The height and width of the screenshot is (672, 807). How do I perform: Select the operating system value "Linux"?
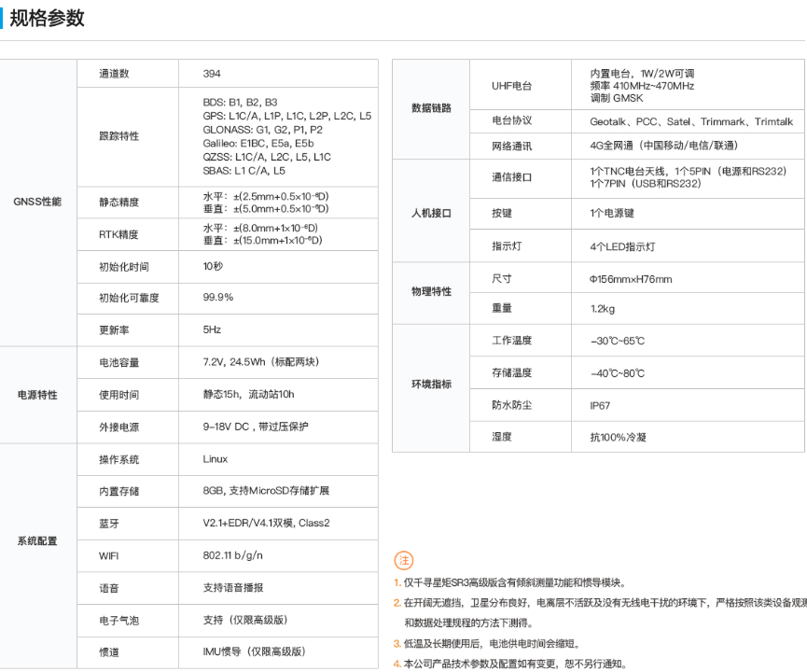point(216,459)
